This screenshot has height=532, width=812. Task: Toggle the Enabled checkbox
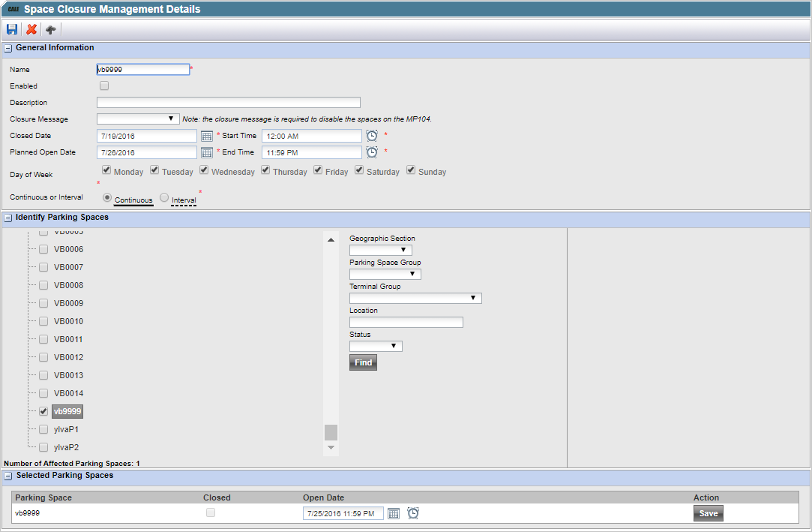coord(104,86)
